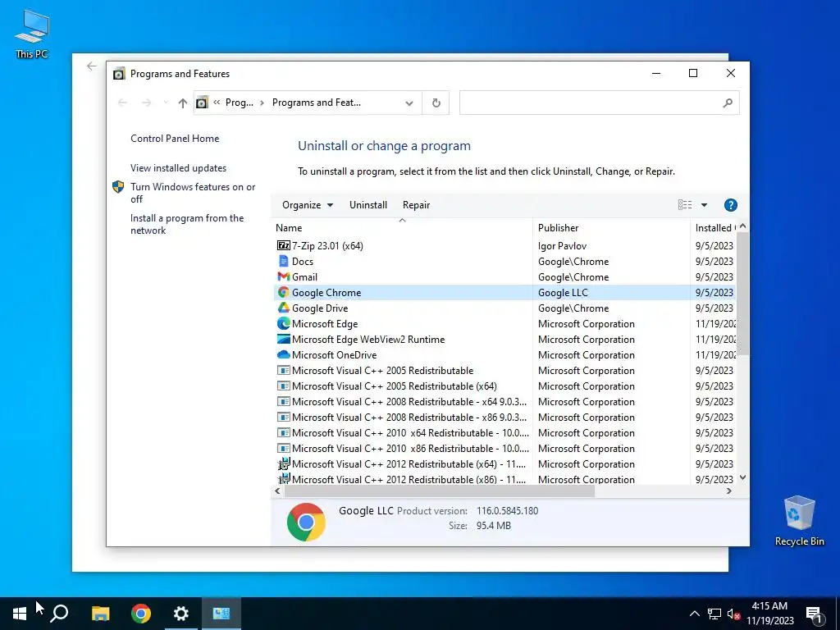Open taskbar search
Viewport: 840px width, 630px height.
click(59, 614)
